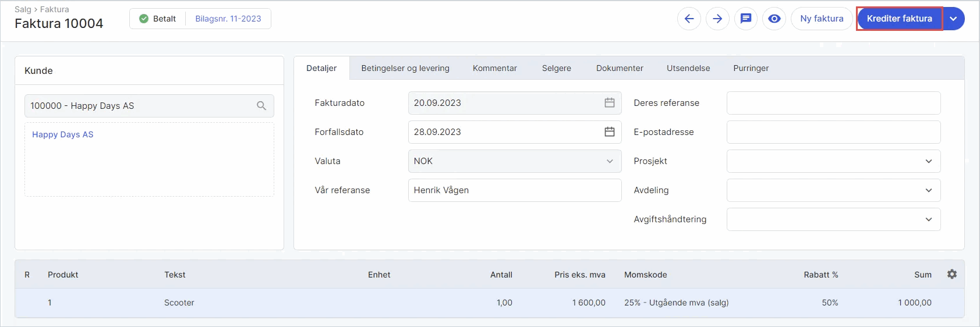This screenshot has width=980, height=327.
Task: Click the Rabatt % column header
Action: pos(821,275)
